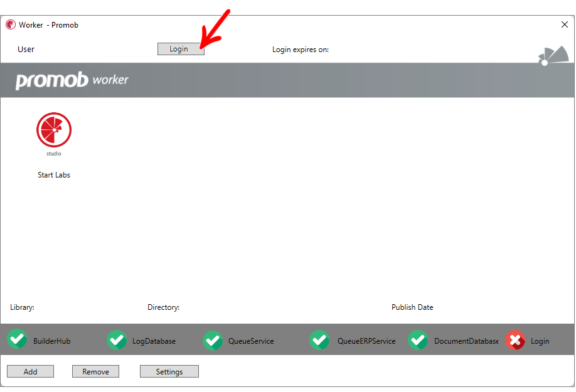
Task: Click the 'Publish Date' label
Action: pos(412,307)
